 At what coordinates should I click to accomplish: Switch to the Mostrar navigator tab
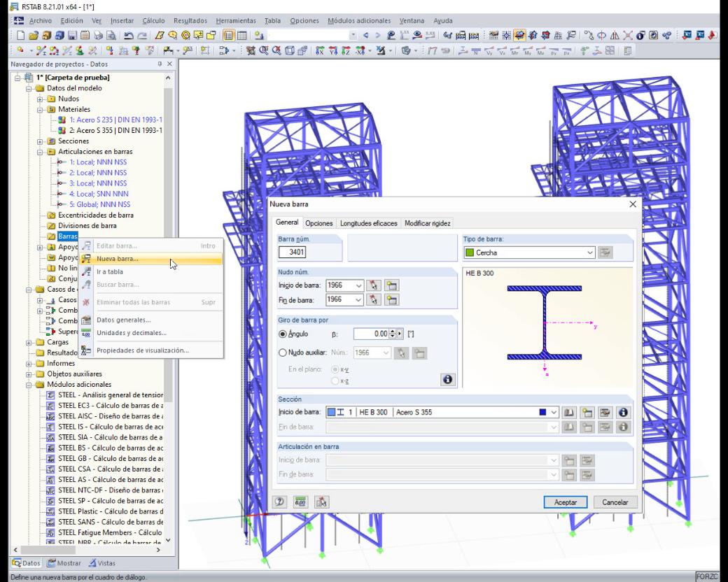click(64, 563)
